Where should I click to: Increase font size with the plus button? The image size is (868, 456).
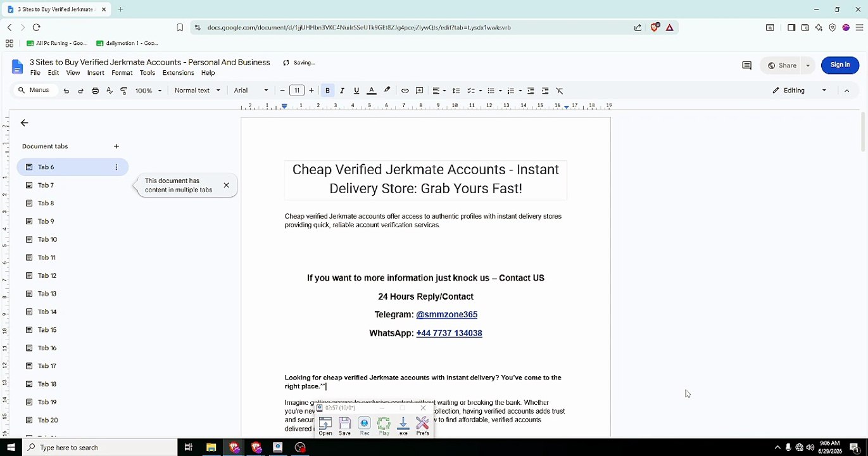pyautogui.click(x=311, y=91)
